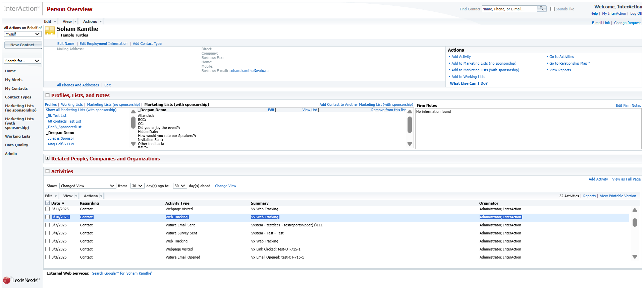Switch to the Working Lists tab

tap(72, 104)
